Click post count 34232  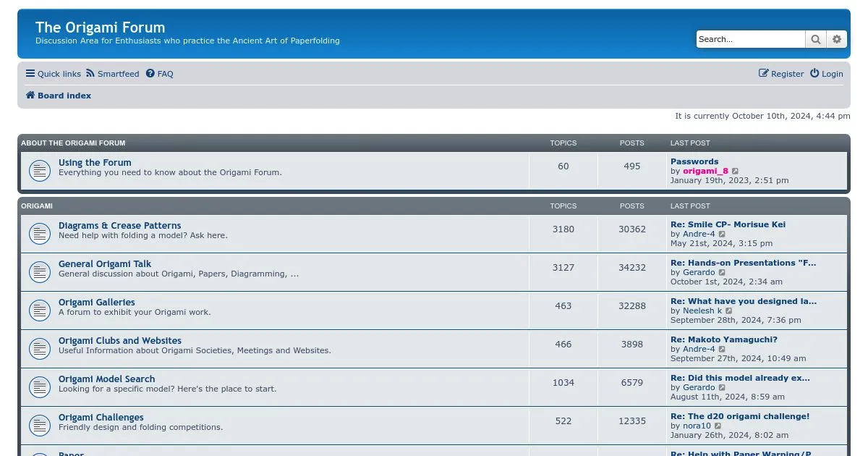coord(632,268)
